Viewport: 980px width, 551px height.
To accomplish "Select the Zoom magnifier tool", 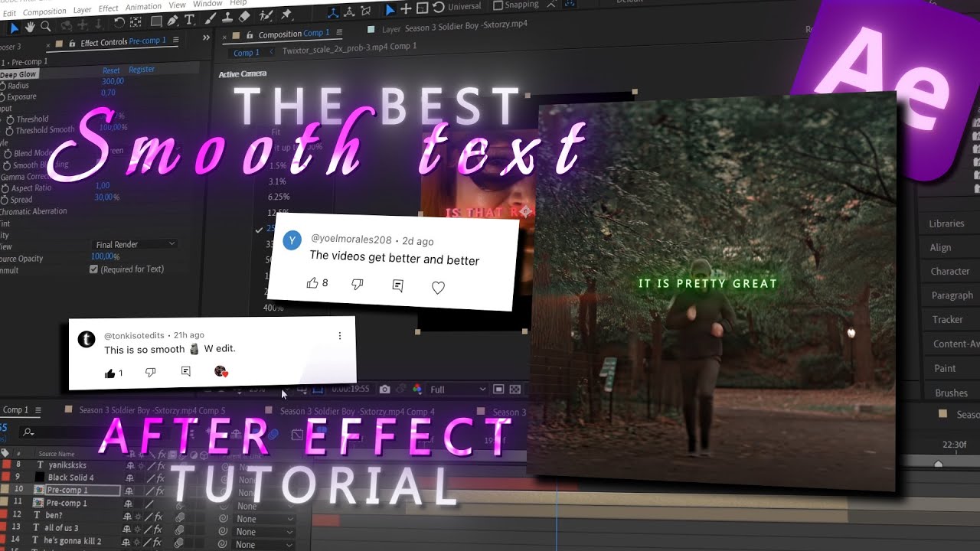I will [45, 26].
